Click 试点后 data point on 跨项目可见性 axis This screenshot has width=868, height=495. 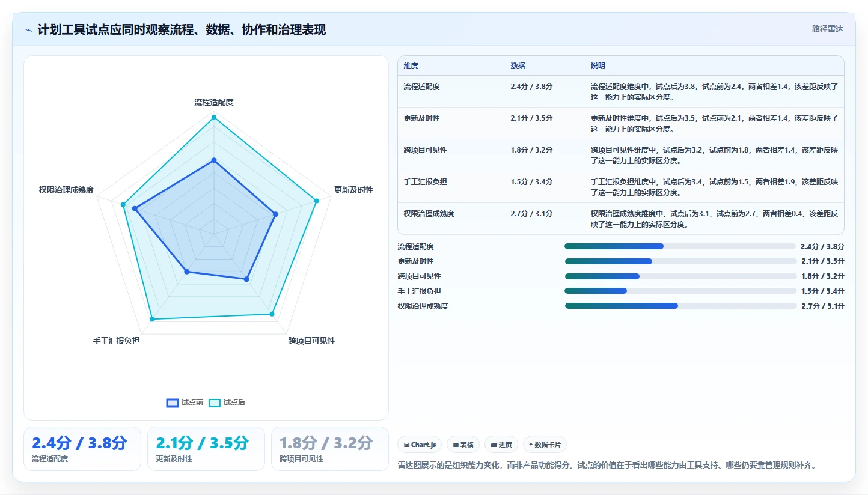point(272,314)
